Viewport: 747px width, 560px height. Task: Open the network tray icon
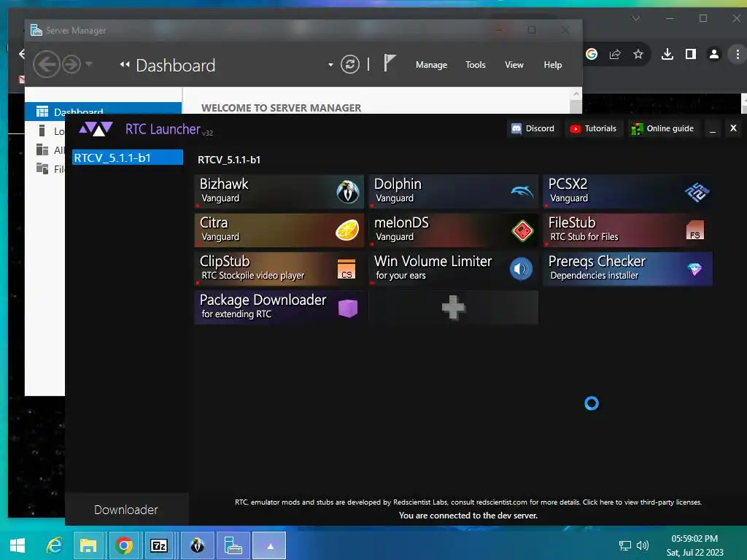coord(624,545)
